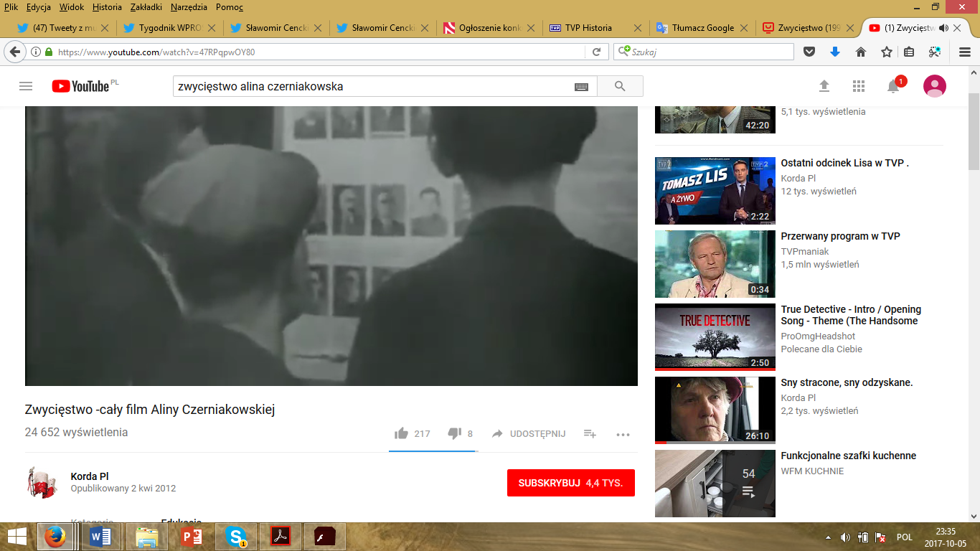The image size is (980, 551).
Task: Switch to the Ogłoszenie konk tab
Action: (489, 28)
